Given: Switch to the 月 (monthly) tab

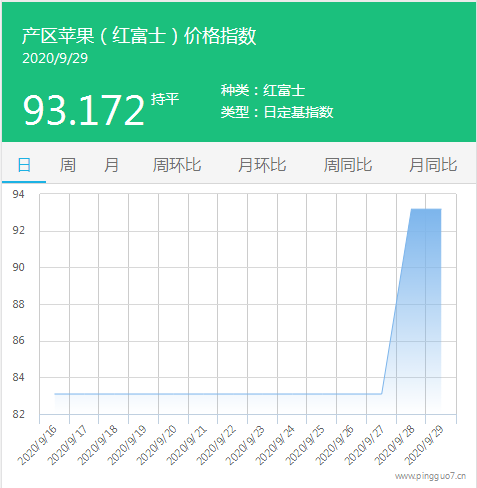Looking at the screenshot, I should [x=111, y=165].
